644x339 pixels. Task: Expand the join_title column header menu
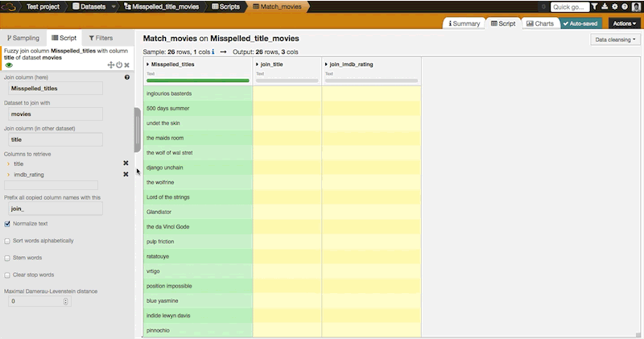pyautogui.click(x=257, y=64)
